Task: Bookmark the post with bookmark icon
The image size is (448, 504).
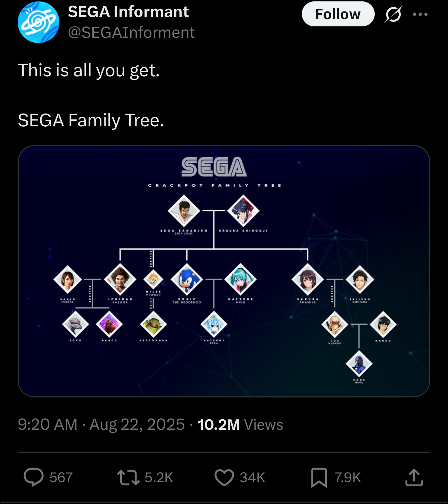Action: click(x=319, y=478)
